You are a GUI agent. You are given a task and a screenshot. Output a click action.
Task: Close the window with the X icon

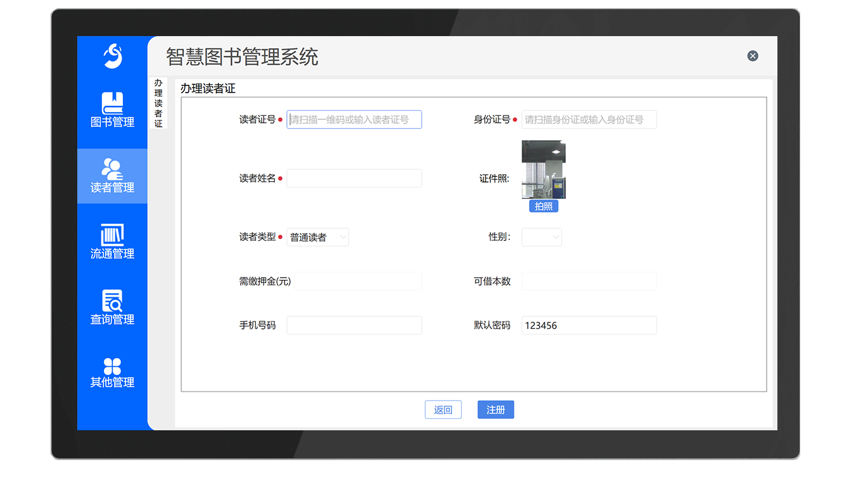click(x=753, y=56)
